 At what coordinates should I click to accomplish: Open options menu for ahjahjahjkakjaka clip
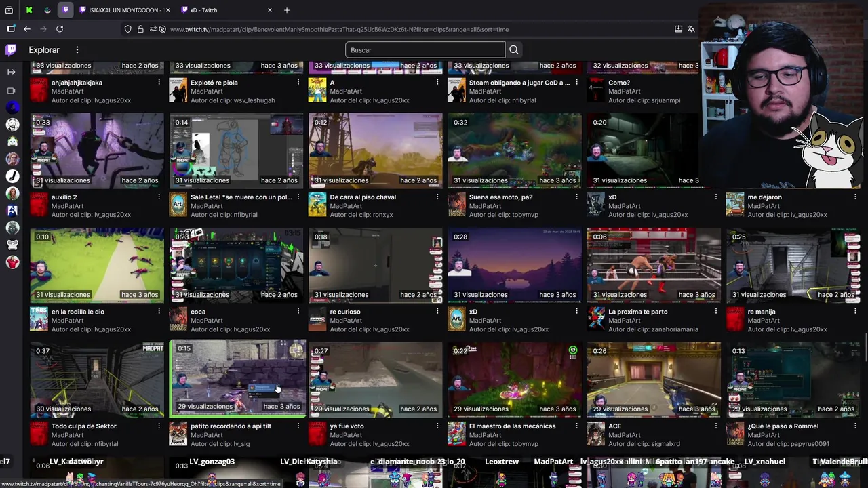159,82
